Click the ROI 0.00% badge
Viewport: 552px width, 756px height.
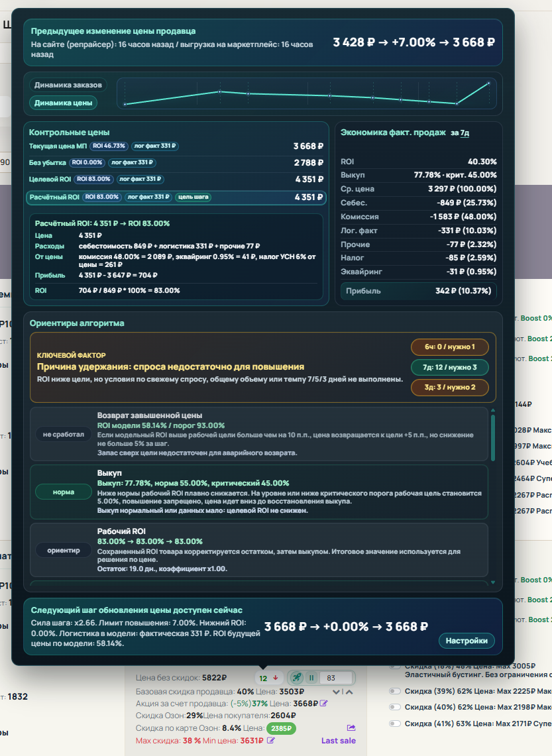click(x=87, y=162)
